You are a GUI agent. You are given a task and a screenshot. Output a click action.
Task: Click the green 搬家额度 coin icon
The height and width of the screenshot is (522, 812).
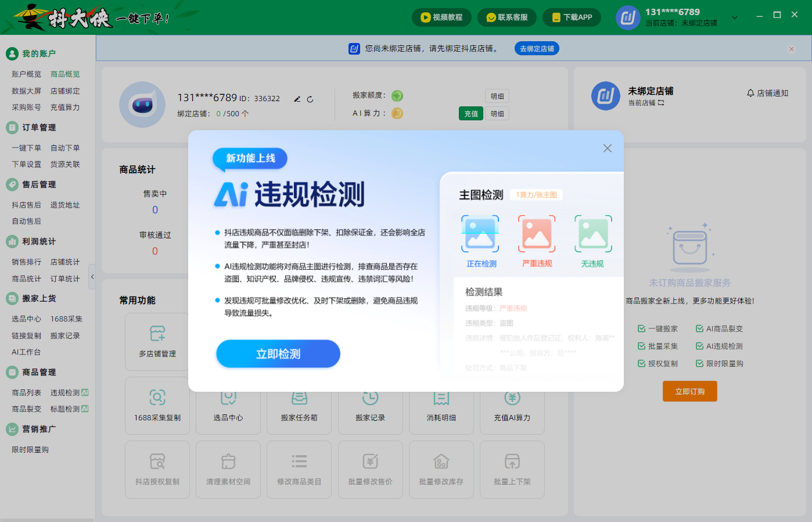397,96
